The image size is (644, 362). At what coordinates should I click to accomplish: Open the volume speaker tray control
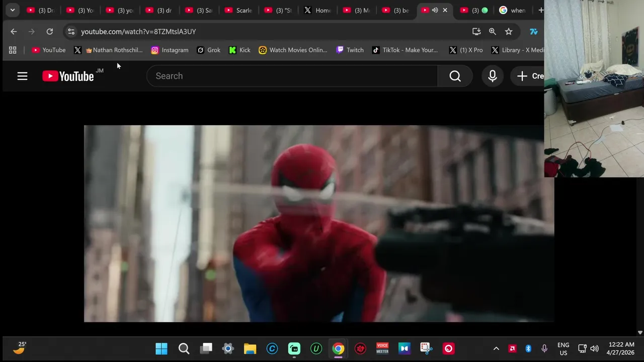pos(594,348)
